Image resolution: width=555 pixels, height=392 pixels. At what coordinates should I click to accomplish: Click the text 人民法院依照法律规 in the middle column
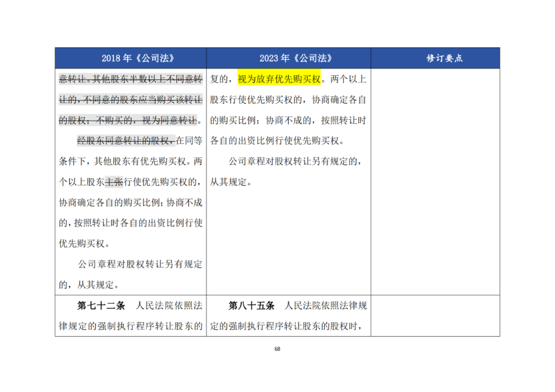[x=326, y=305]
